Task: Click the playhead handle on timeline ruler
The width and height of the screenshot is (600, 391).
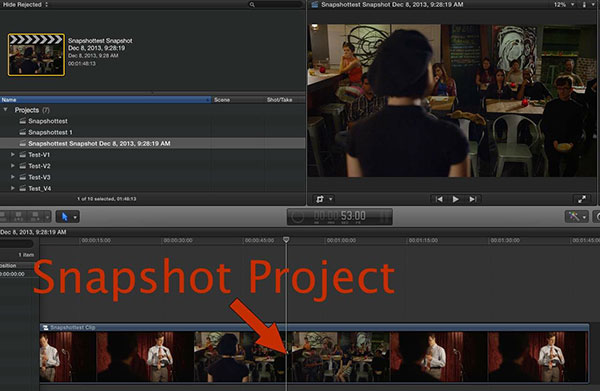Action: click(286, 240)
